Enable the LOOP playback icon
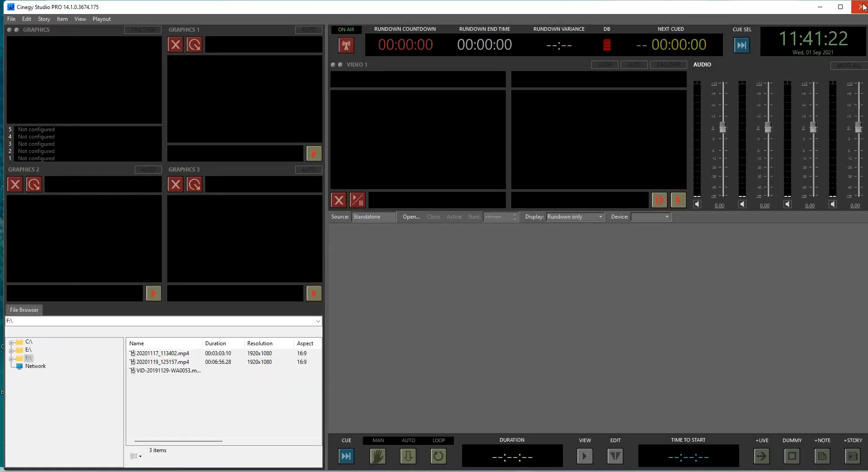The image size is (868, 472). (438, 456)
